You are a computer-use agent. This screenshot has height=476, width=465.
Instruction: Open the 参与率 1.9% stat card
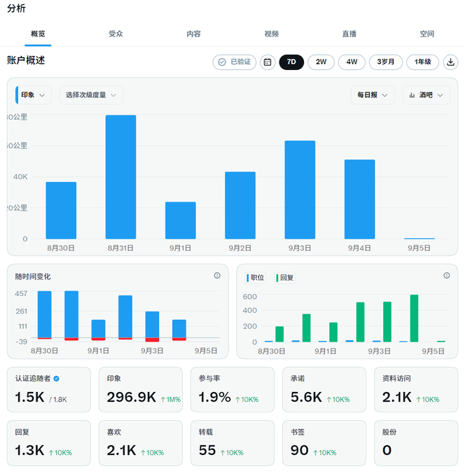[x=233, y=389]
